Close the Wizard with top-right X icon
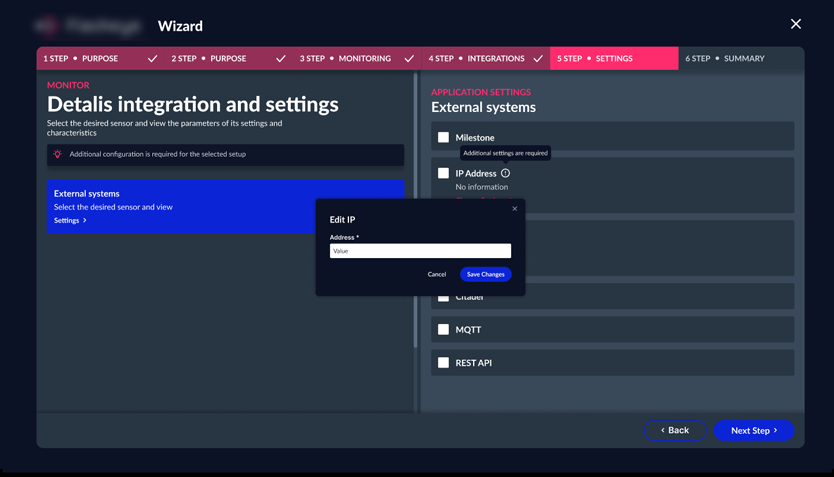834x477 pixels. tap(795, 24)
